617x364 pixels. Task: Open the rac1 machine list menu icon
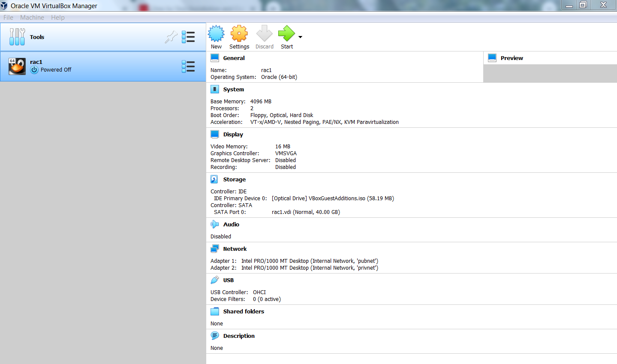click(188, 66)
